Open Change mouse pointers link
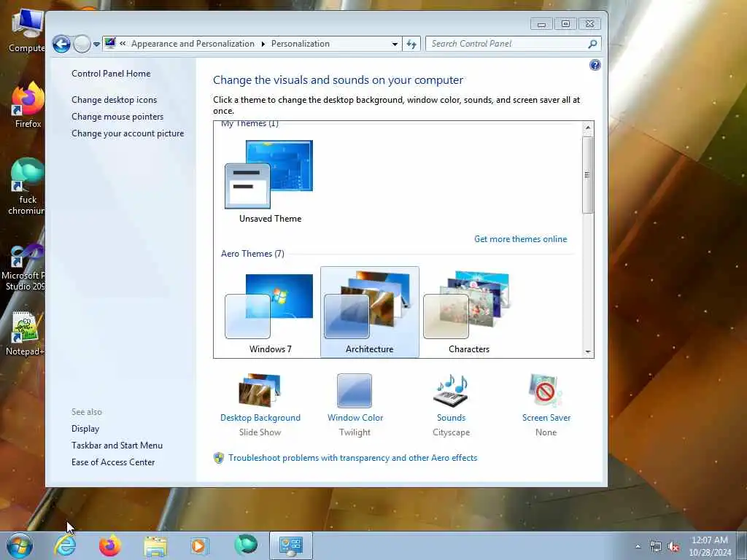The height and width of the screenshot is (560, 747). 117,116
